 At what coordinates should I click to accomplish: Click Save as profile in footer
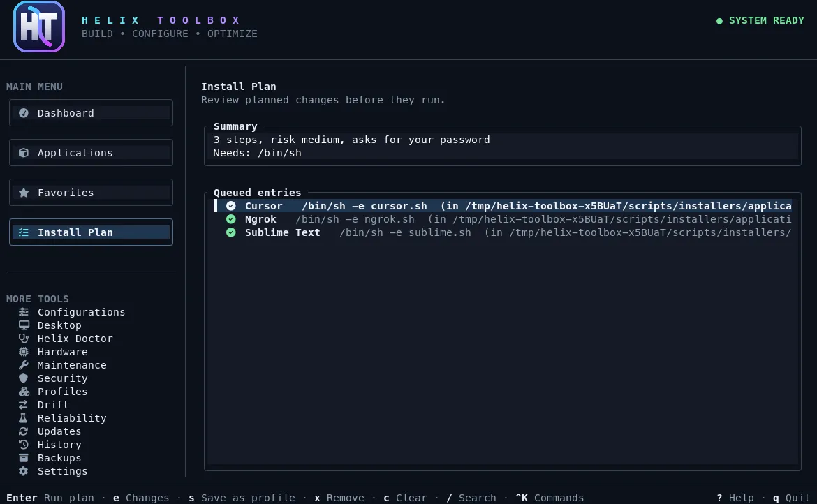pos(242,498)
